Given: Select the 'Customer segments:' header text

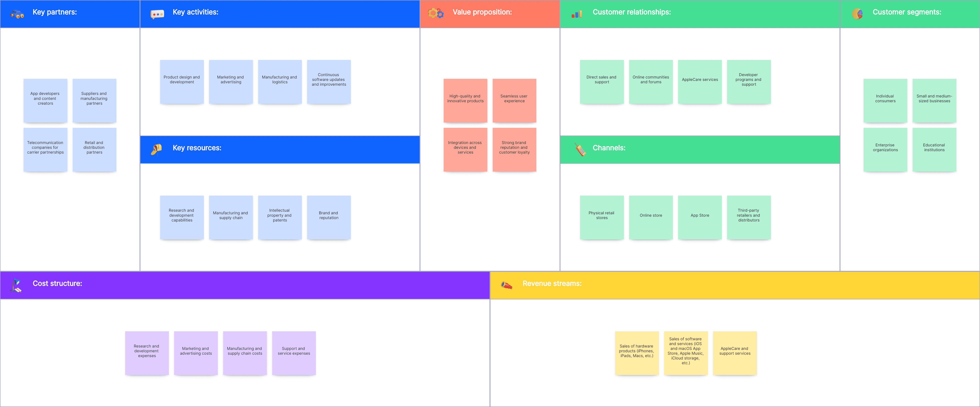Looking at the screenshot, I should point(907,12).
